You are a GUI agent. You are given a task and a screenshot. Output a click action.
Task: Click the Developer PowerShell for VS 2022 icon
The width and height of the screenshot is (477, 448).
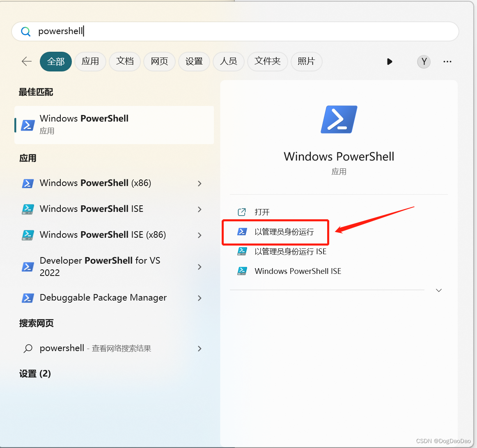[28, 267]
